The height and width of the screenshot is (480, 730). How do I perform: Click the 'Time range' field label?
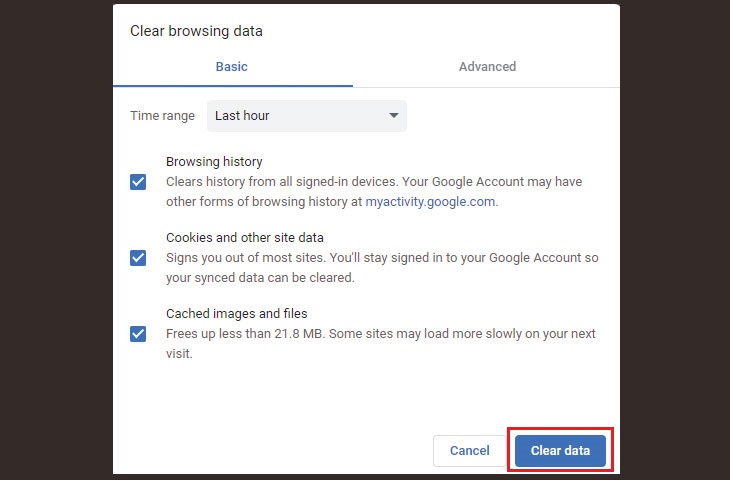point(162,116)
